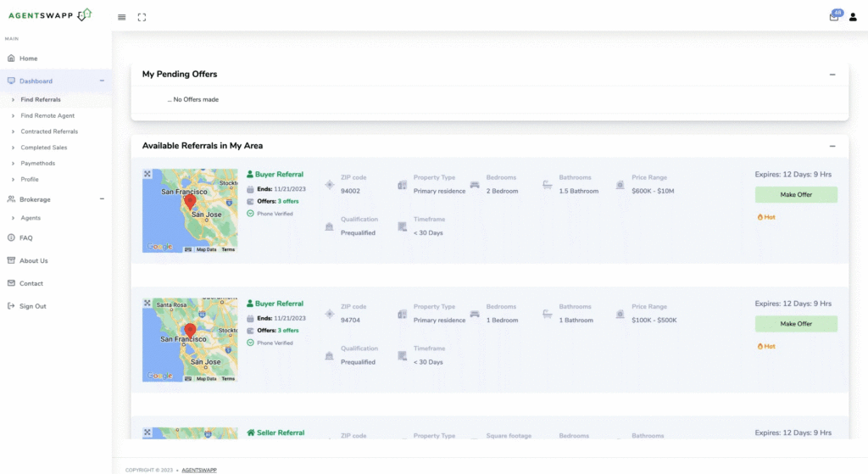Click the fullscreen toggle icon
Screen dimensions: 868x474
tap(142, 17)
